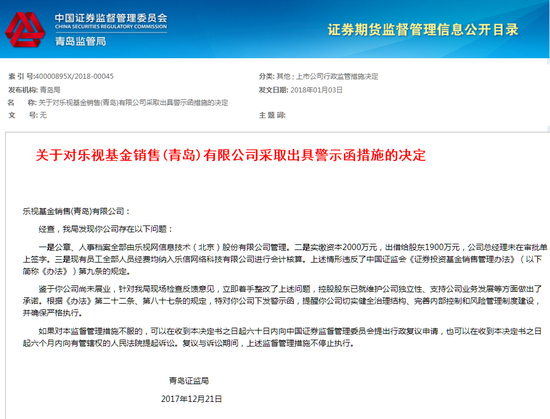This screenshot has width=550, height=419.
Task: Click the red decision title heading
Action: 230,155
